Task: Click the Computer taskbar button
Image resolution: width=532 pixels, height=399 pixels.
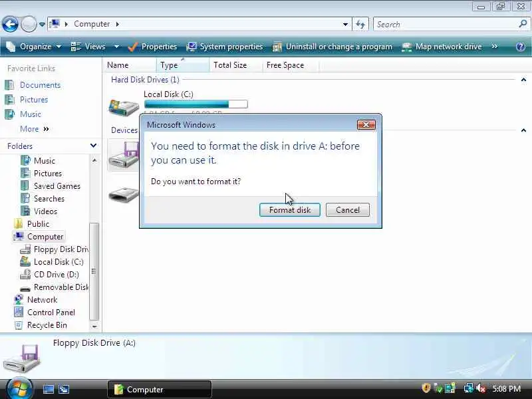Action: point(160,389)
